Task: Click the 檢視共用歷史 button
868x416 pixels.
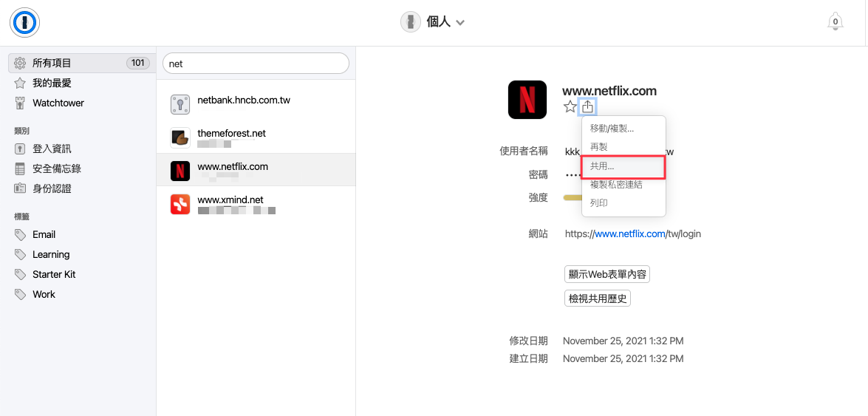Action: pos(598,299)
